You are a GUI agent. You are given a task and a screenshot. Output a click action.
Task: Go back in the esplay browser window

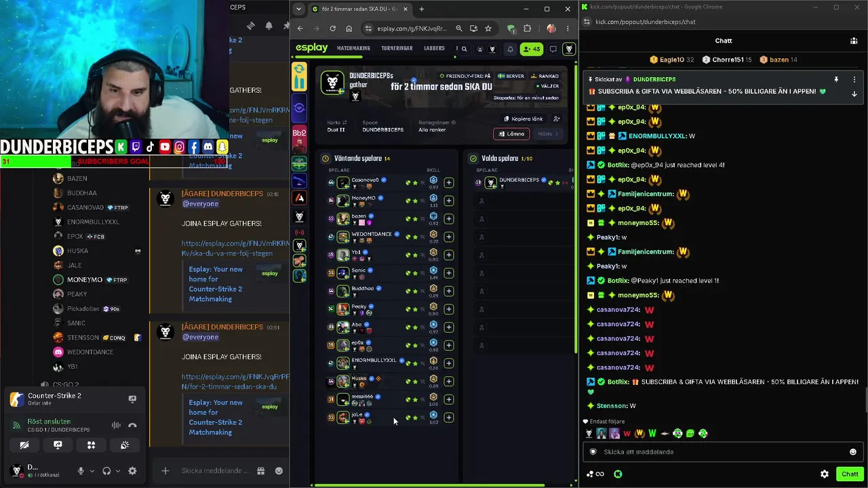300,28
